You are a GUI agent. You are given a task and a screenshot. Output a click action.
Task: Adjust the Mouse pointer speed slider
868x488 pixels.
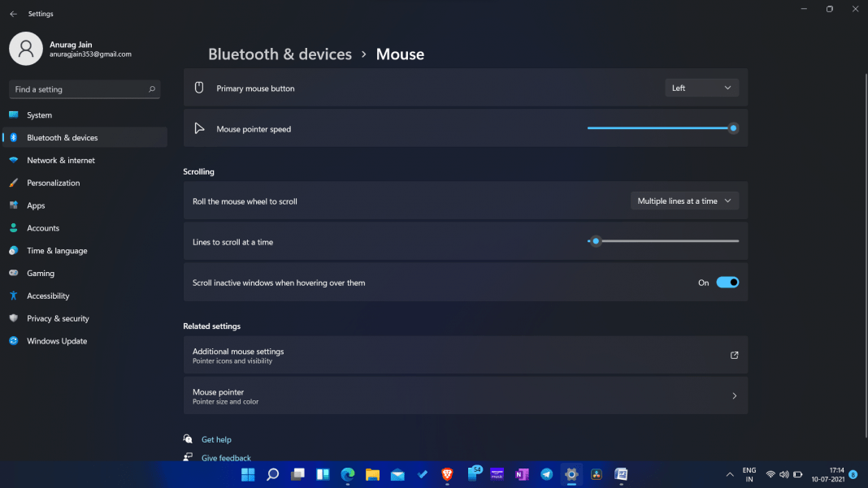coord(733,127)
